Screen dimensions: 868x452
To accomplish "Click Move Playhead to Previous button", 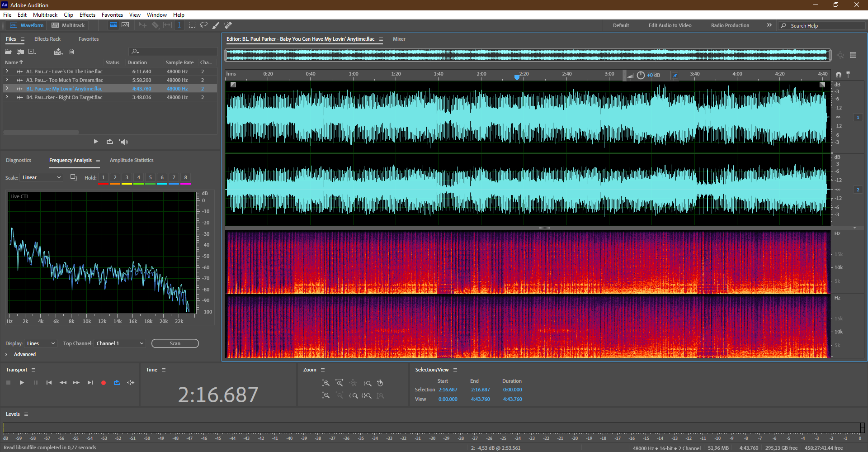I will click(49, 383).
